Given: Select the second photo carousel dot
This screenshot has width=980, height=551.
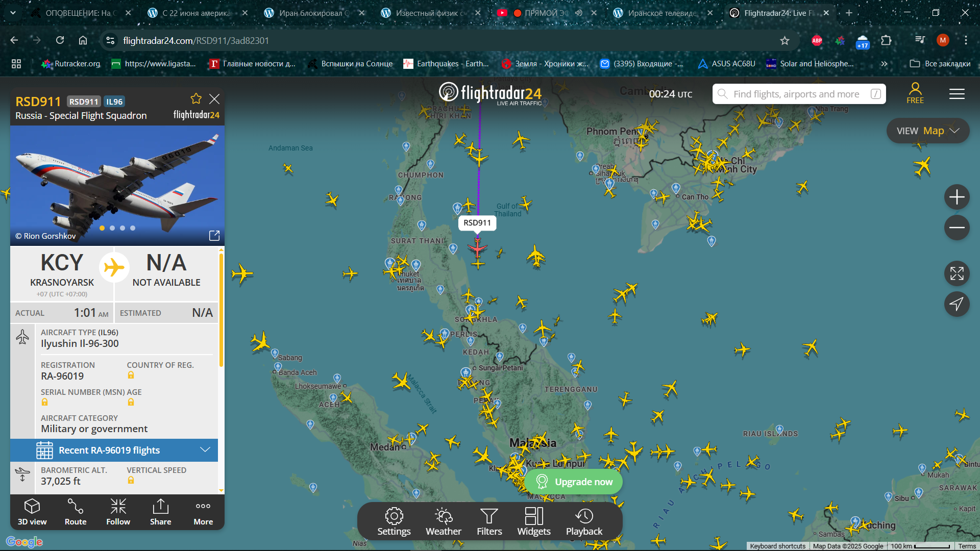Looking at the screenshot, I should [x=112, y=228].
